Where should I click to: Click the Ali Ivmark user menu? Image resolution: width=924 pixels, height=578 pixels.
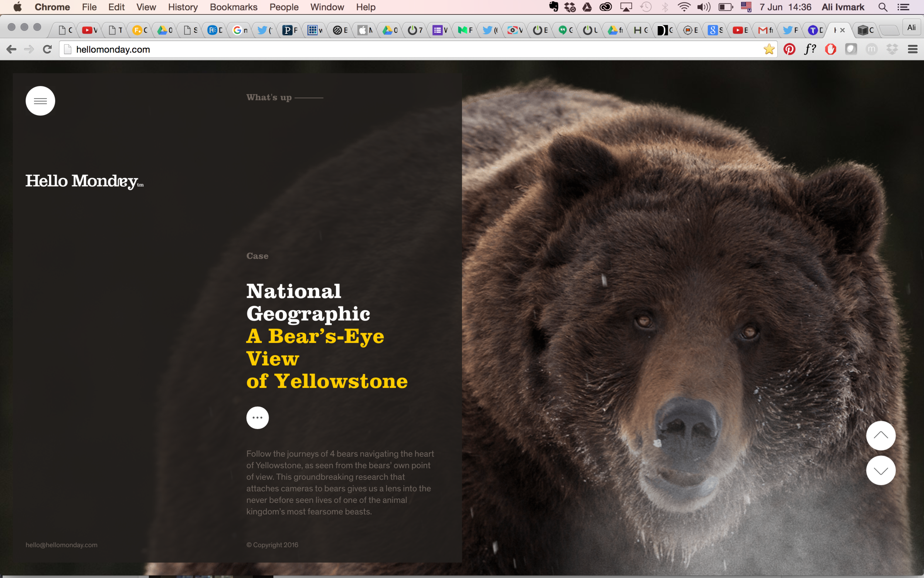click(x=843, y=7)
